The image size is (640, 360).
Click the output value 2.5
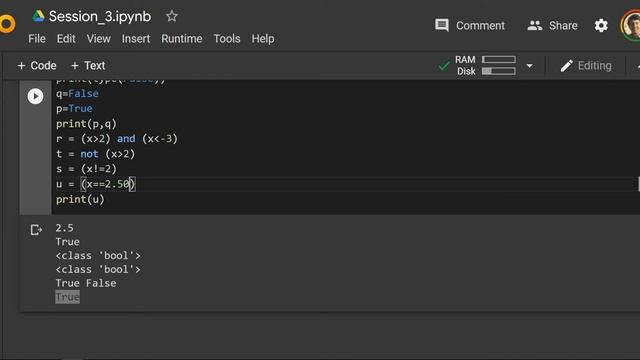[64, 228]
